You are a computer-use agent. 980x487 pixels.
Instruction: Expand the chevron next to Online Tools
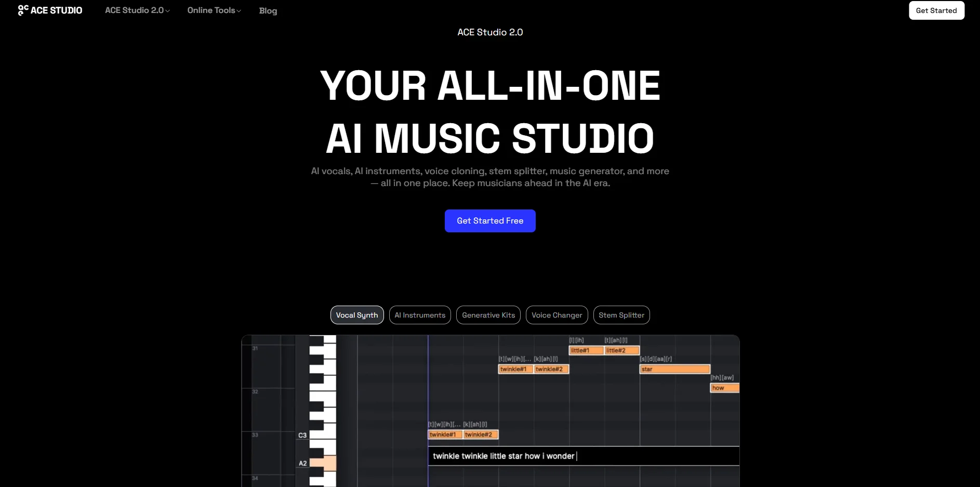[239, 11]
